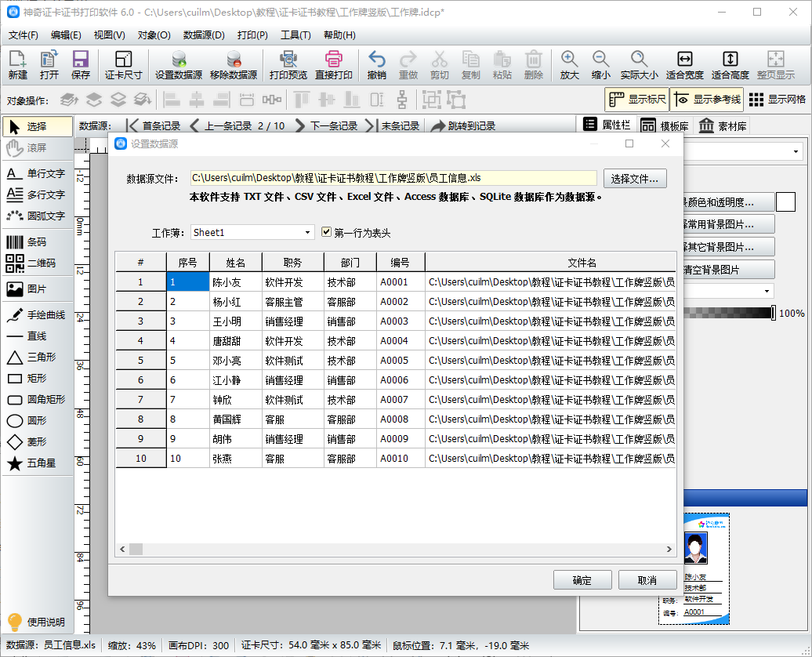Toggle the 显示标尺 ruler display
The image size is (812, 657).
(x=636, y=100)
